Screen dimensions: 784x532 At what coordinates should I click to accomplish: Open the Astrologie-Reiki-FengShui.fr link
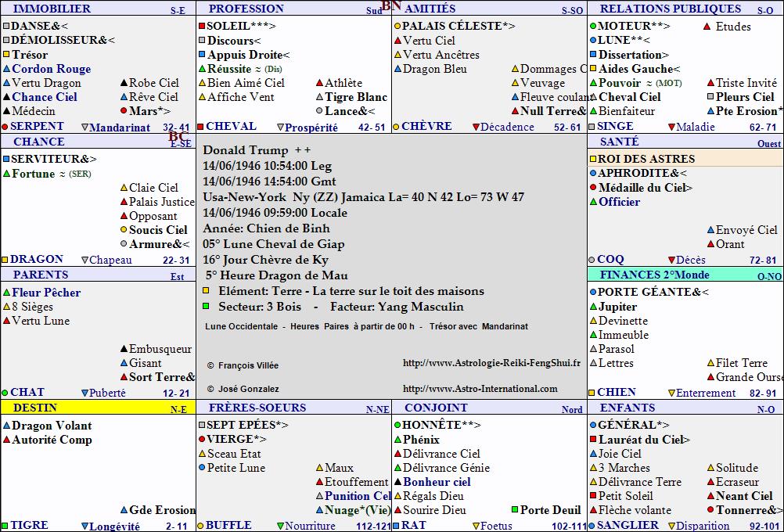point(491,363)
